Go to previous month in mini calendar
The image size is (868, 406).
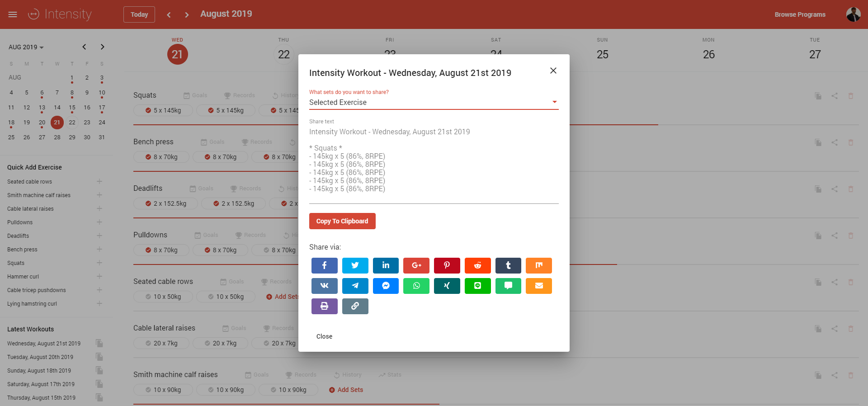[84, 47]
